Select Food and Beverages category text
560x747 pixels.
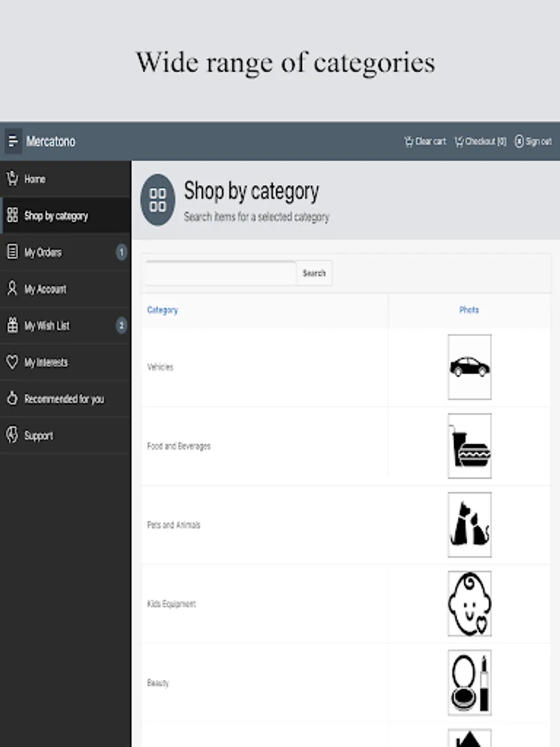pos(179,446)
